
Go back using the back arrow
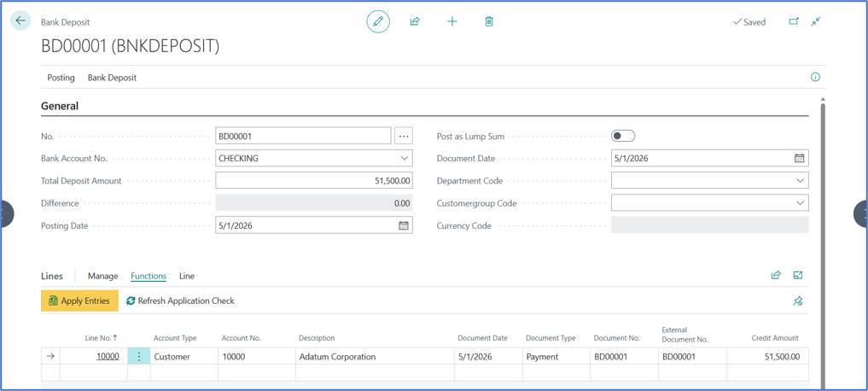point(20,21)
